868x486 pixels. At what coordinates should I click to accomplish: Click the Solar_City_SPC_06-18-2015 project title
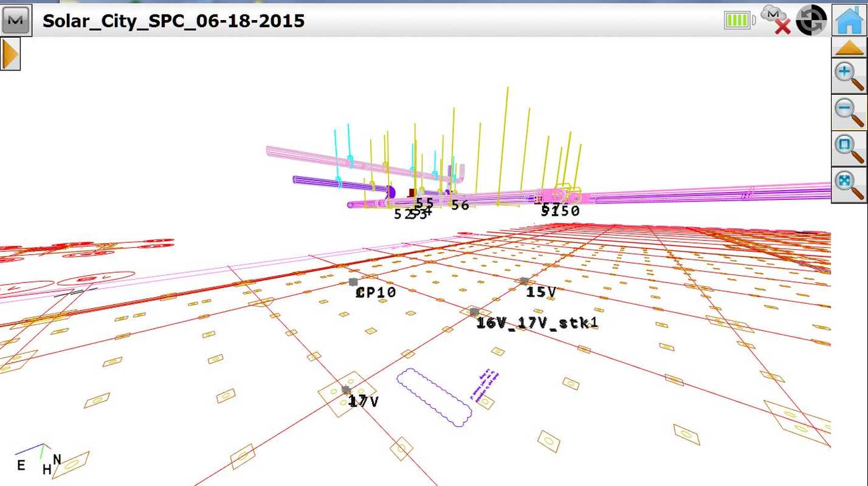pyautogui.click(x=173, y=21)
